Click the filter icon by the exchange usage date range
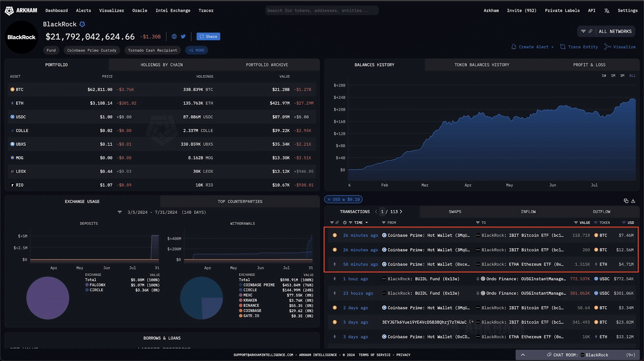The width and height of the screenshot is (644, 361). pos(120,212)
